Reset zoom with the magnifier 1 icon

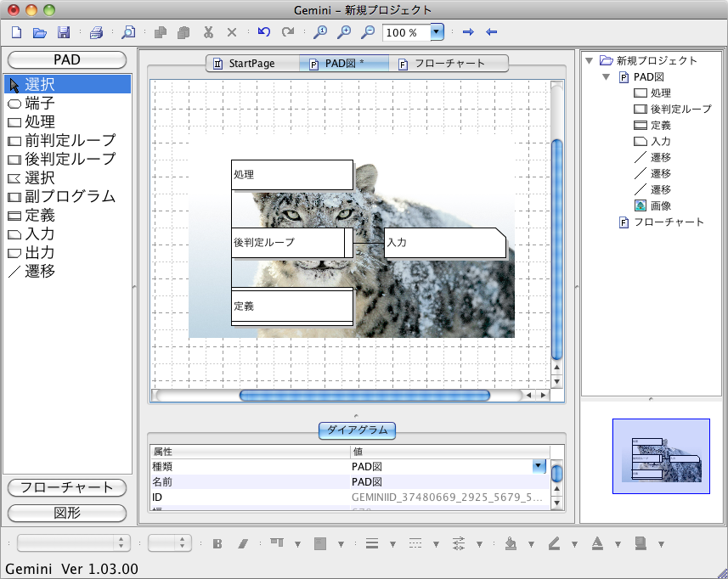coord(320,31)
